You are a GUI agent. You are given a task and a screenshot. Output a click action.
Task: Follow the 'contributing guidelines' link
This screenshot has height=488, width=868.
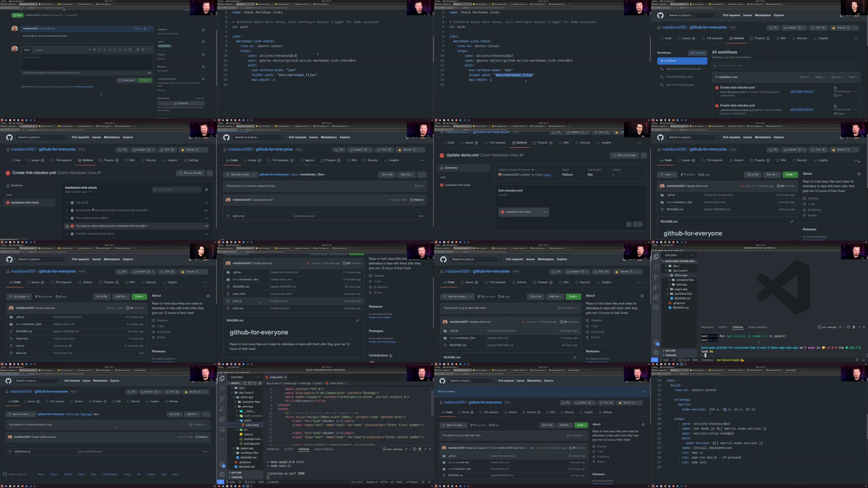coord(84,86)
